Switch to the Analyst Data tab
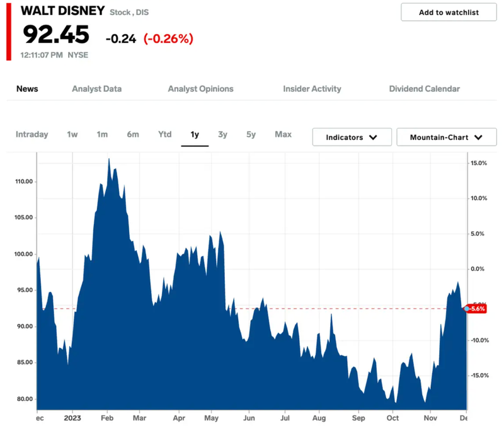Viewport: 504px width, 426px height. (x=97, y=89)
